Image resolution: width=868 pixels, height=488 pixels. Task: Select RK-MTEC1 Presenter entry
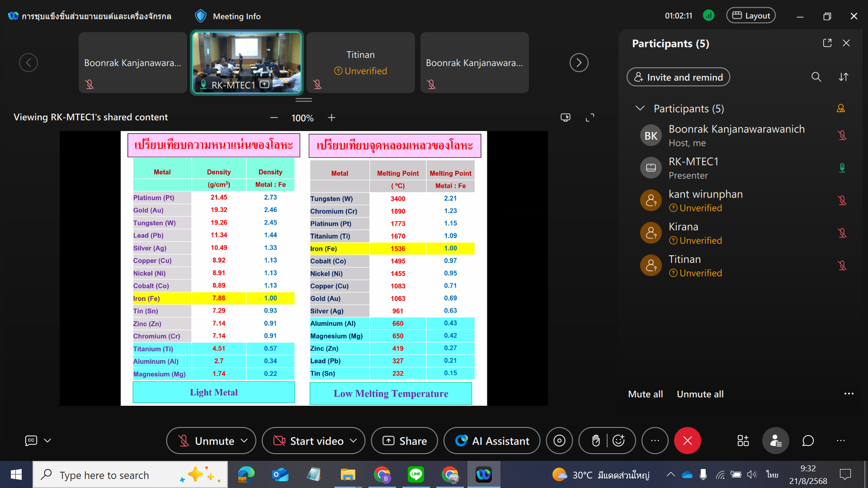coord(741,168)
